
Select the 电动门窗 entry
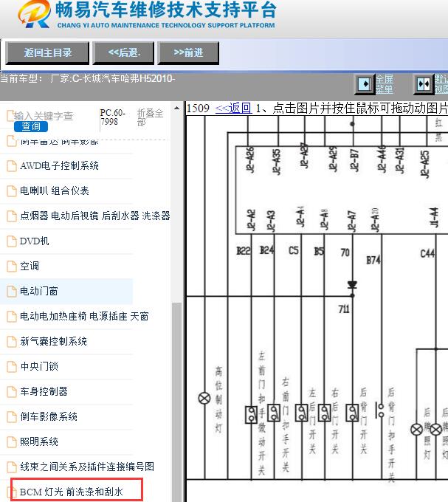38,291
